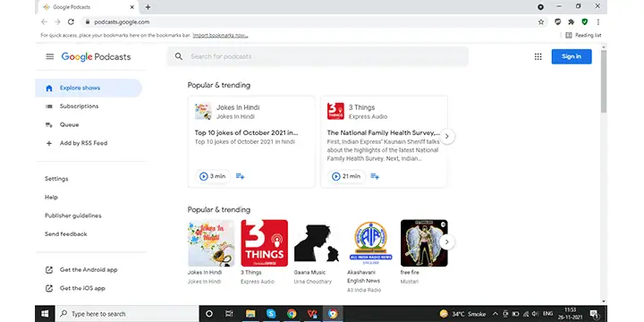Open Settings in sidebar
Screen dimensions: 644x322
pos(56,179)
